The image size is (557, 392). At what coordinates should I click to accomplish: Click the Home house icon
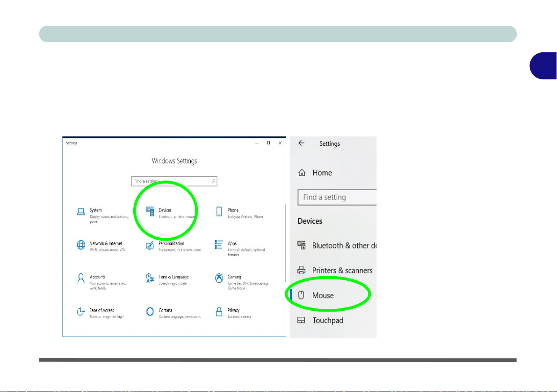click(302, 173)
